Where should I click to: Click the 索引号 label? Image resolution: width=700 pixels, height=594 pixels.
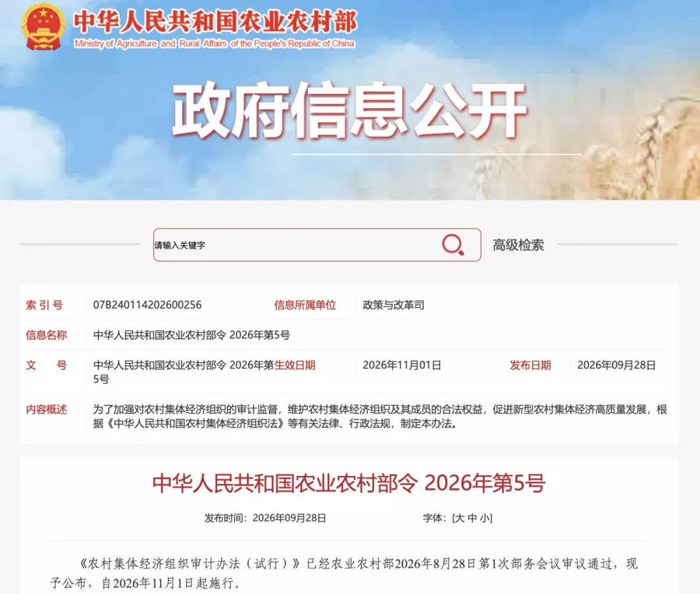tap(44, 305)
